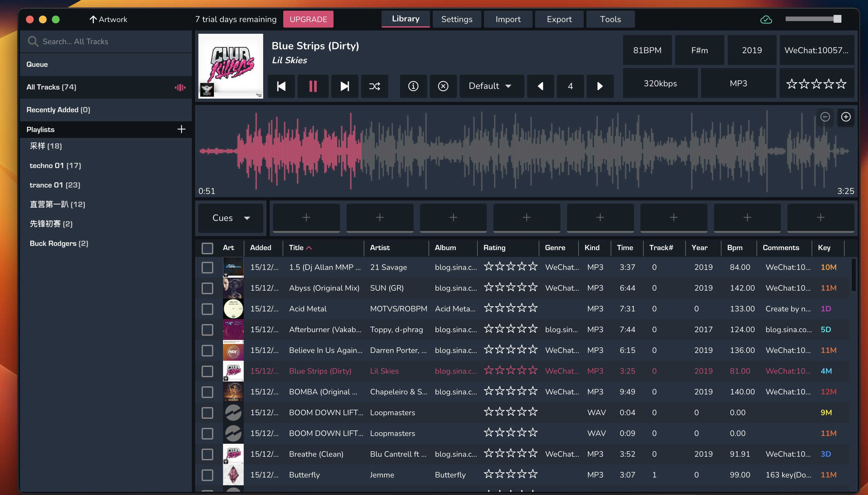Skip to the next track

coord(344,86)
